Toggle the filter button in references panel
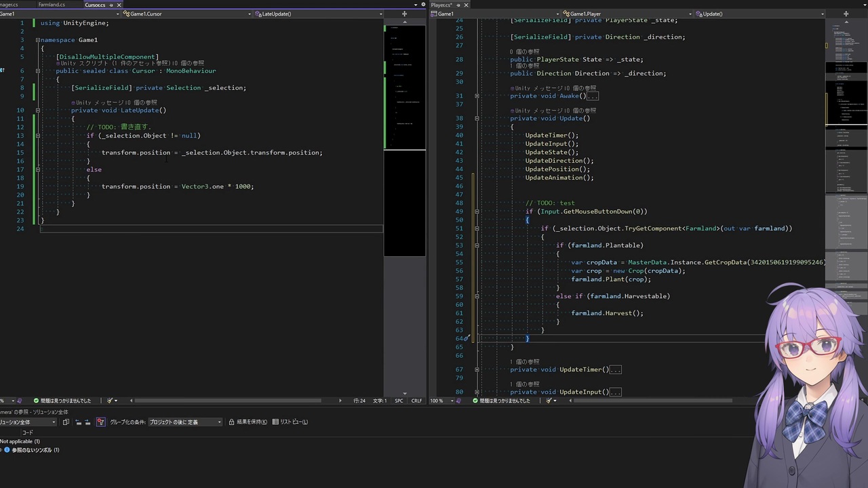Image resolution: width=868 pixels, height=488 pixels. (x=100, y=422)
